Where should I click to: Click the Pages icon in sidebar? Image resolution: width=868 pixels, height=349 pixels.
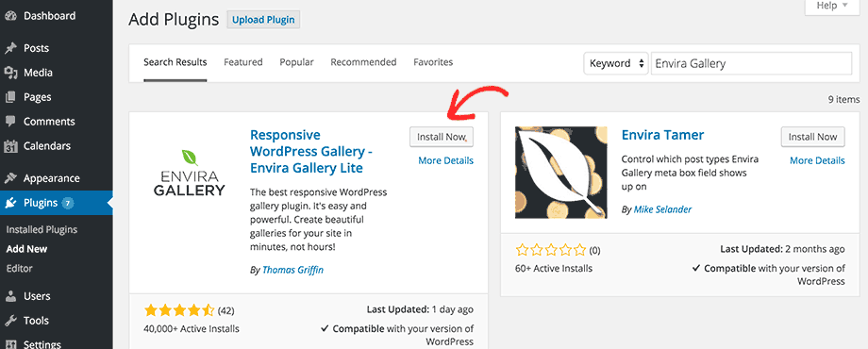pos(10,97)
